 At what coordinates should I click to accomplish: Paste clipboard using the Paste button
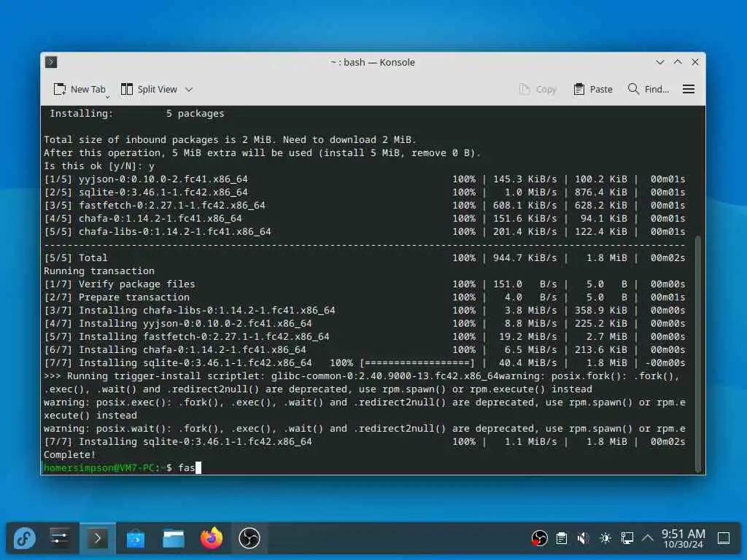click(593, 90)
